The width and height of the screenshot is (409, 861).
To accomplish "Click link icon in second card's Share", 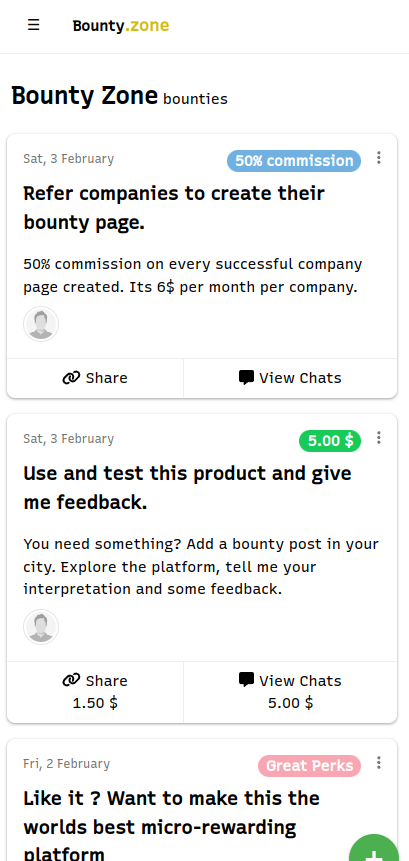I will point(71,680).
